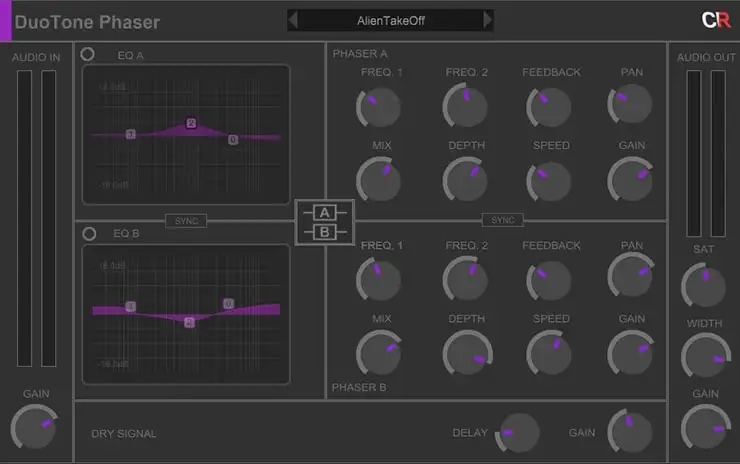Viewport: 740px width, 464px height.
Task: Toggle the EQ SYNC button
Action: click(x=186, y=221)
